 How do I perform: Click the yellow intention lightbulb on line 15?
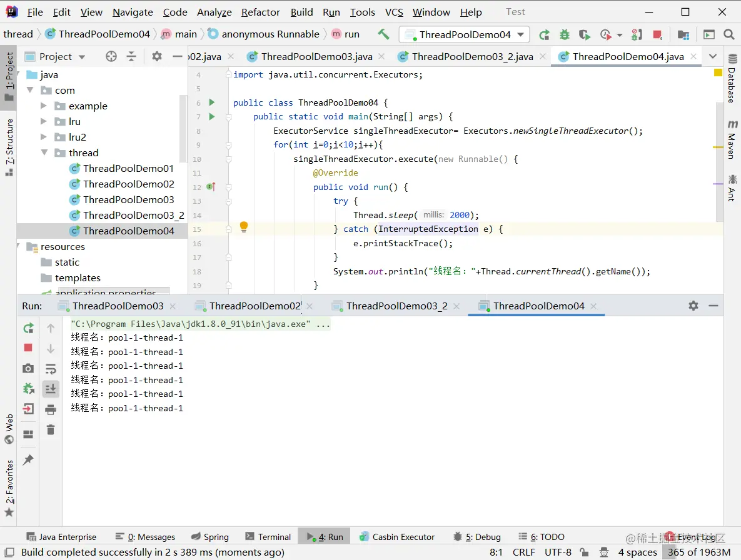pyautogui.click(x=244, y=227)
